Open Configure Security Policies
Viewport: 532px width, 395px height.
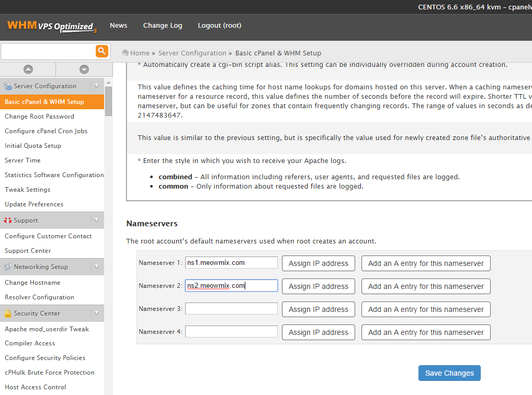pyautogui.click(x=45, y=358)
